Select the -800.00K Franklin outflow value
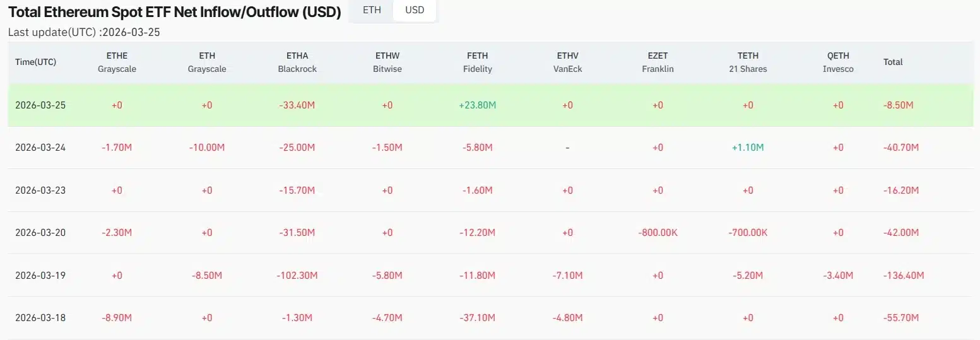Image resolution: width=980 pixels, height=340 pixels. tap(658, 232)
